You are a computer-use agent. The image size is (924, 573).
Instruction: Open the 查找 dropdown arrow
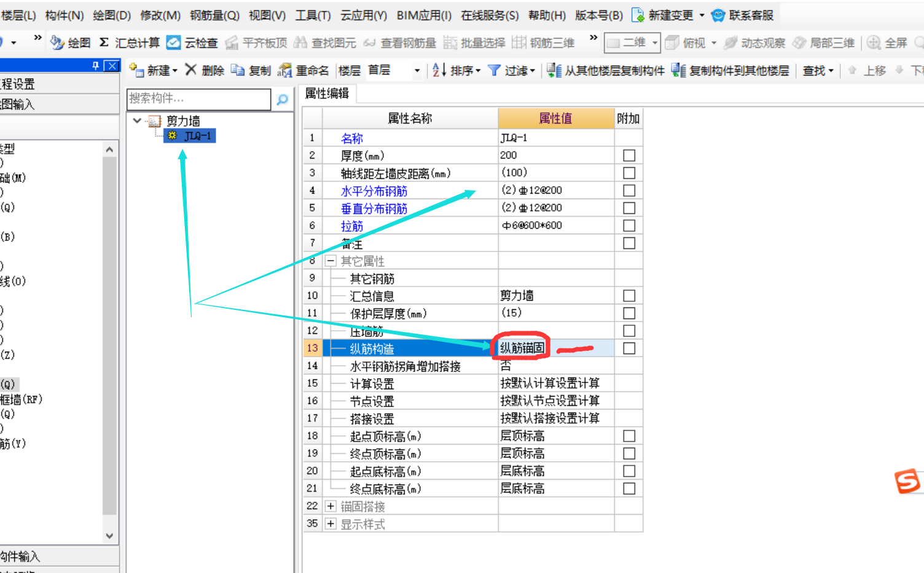pyautogui.click(x=831, y=71)
